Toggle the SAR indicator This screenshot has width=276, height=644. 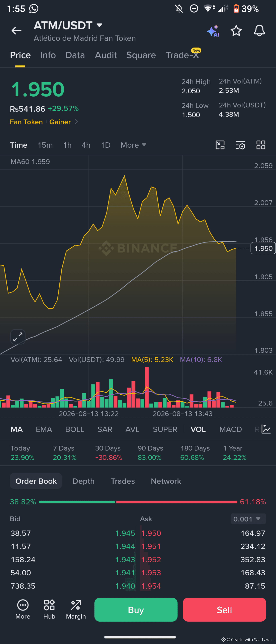(x=105, y=429)
